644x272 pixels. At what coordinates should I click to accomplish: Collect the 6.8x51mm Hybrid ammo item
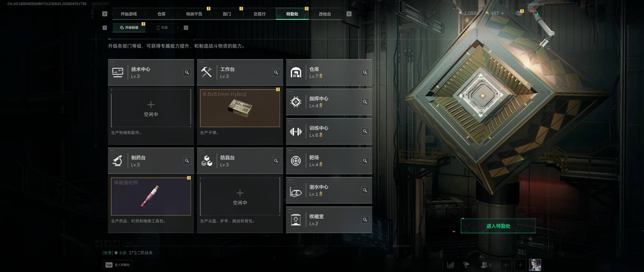[240, 108]
